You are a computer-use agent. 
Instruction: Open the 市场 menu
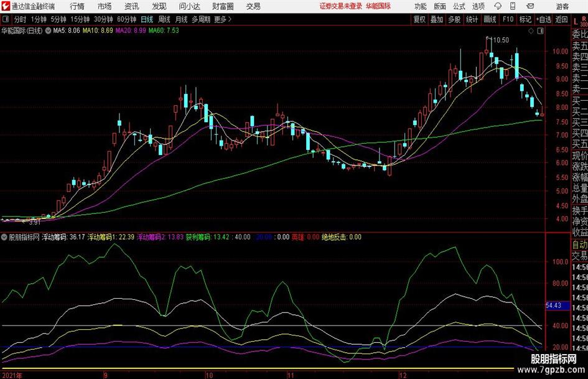pos(105,6)
